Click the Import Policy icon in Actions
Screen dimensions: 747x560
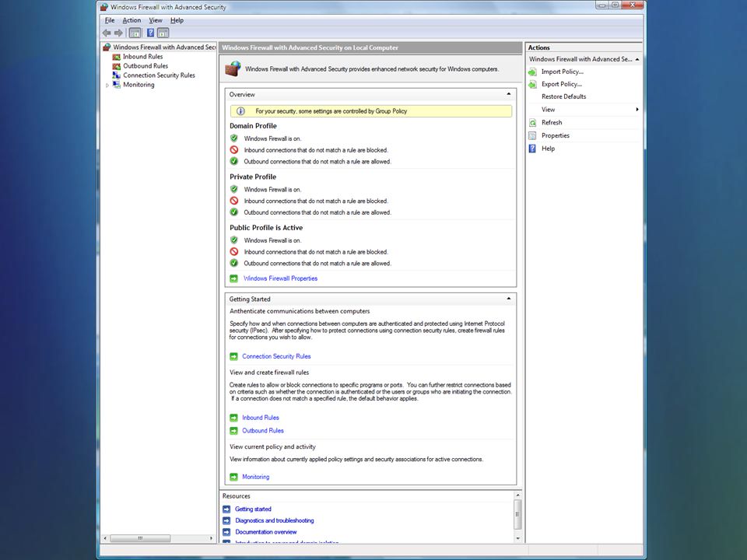(x=532, y=72)
